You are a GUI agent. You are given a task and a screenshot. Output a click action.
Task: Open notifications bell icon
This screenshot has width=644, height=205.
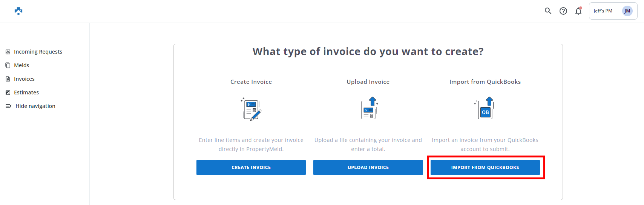pos(578,11)
